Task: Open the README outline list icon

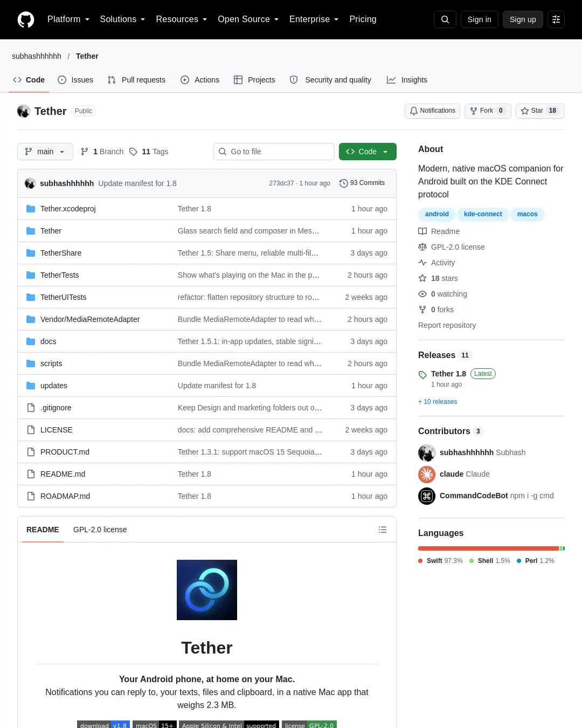Action: [383, 530]
